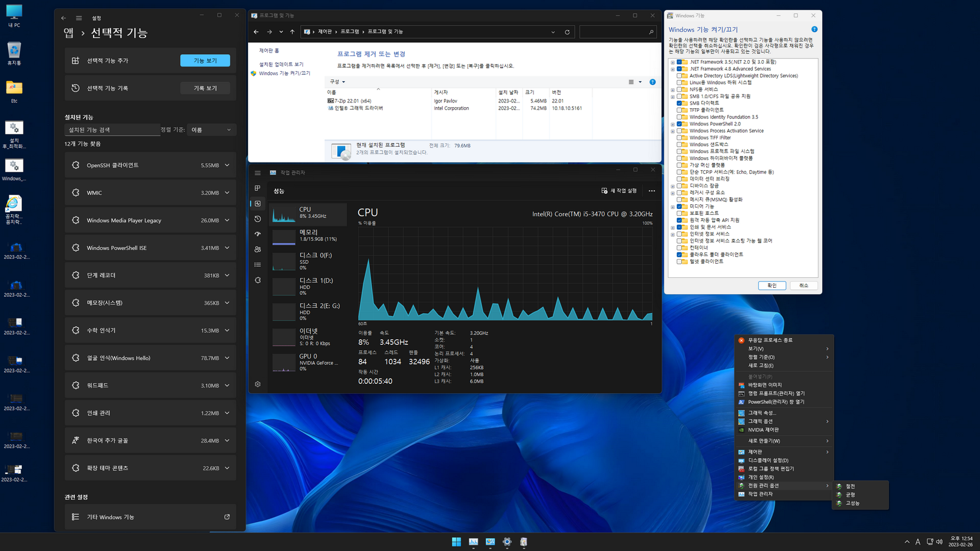
Task: Enable Linux Windows subsystem checkbox
Action: pyautogui.click(x=679, y=82)
